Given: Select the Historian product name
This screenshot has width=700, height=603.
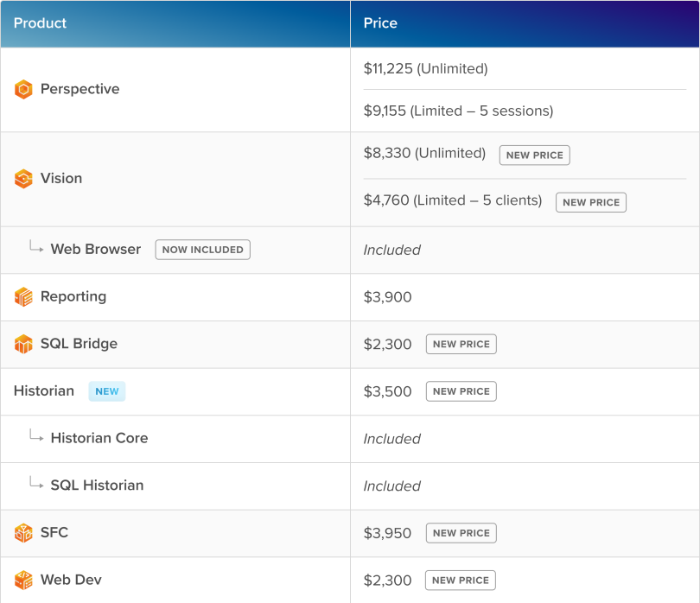Looking at the screenshot, I should click(x=44, y=391).
